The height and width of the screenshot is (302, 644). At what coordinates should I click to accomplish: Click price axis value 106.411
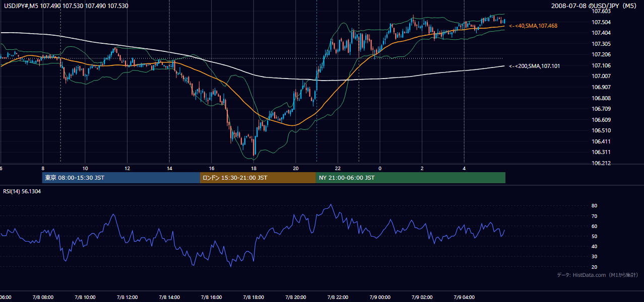tap(601, 141)
